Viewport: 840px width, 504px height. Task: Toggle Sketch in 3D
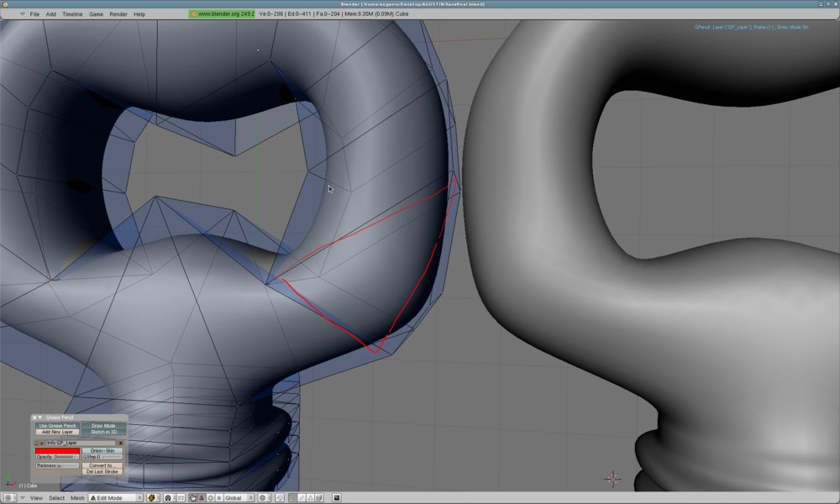coord(103,432)
